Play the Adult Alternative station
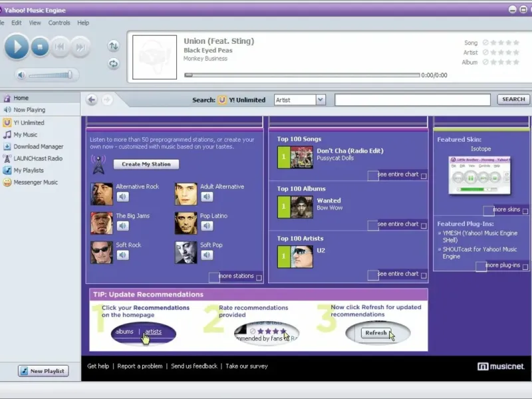Screen dimensions: 532x399 (x=207, y=197)
